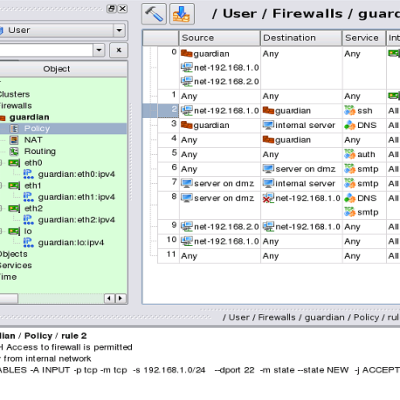This screenshot has width=400, height=400.
Task: Close the object tree panel
Action: (x=123, y=9)
